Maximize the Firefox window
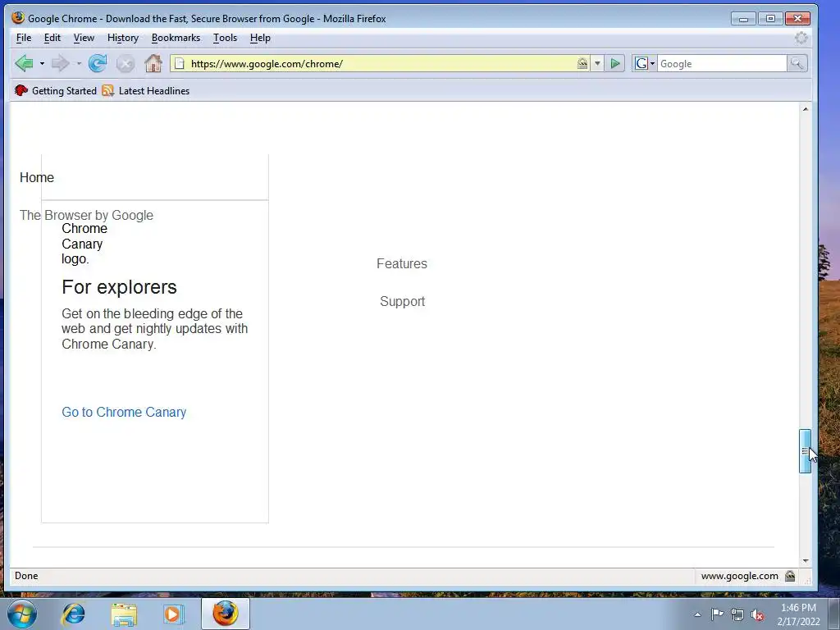The width and height of the screenshot is (840, 630). [770, 19]
